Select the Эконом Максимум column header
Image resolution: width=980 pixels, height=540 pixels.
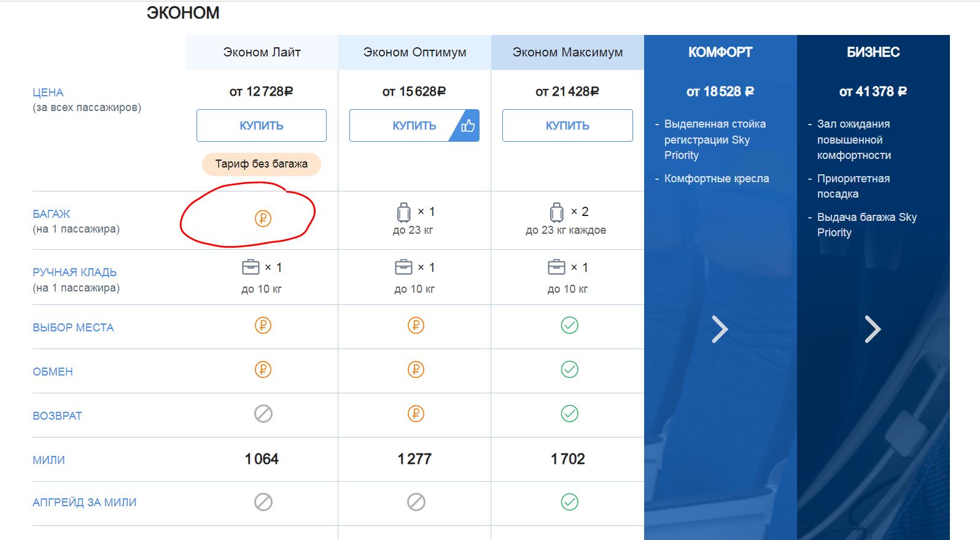567,52
